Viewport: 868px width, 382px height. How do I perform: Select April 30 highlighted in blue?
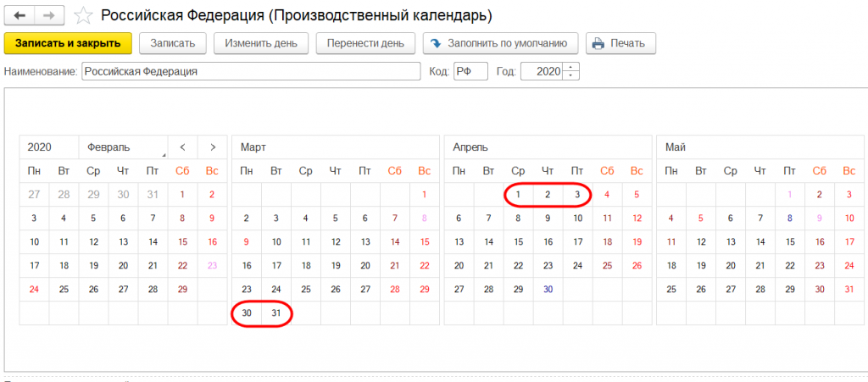[x=548, y=289]
